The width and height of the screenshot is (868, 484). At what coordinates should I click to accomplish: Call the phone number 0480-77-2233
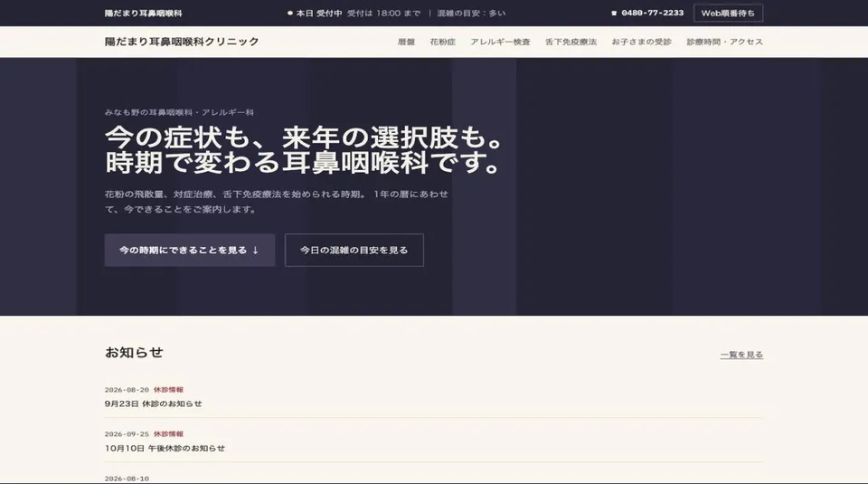[x=652, y=13]
